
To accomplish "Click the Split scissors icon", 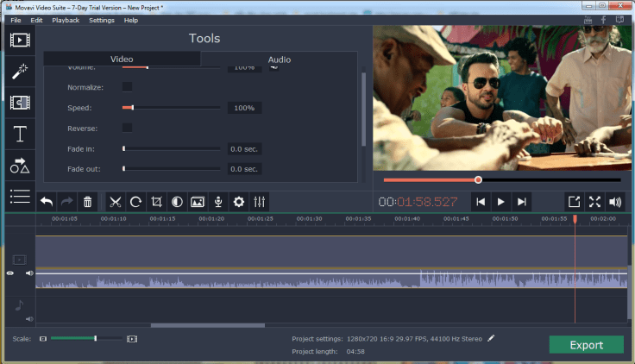I will pos(115,202).
